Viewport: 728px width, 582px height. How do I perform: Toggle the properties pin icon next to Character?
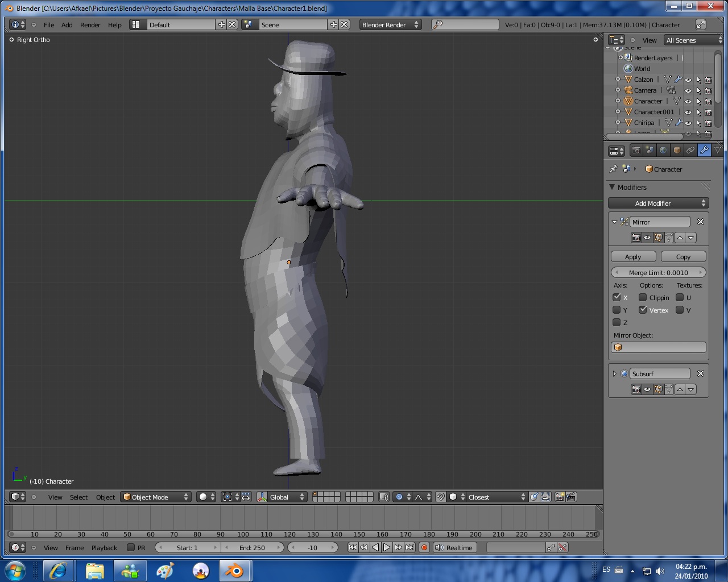(613, 169)
